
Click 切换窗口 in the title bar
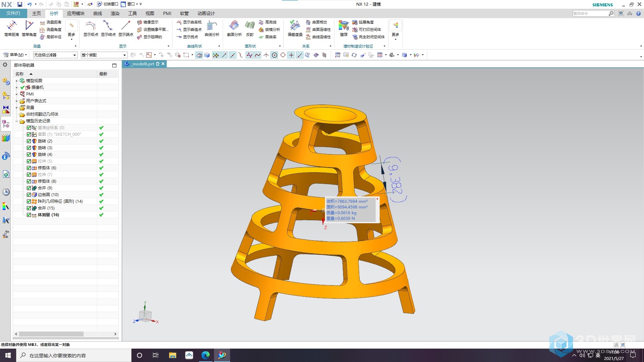point(108,4)
